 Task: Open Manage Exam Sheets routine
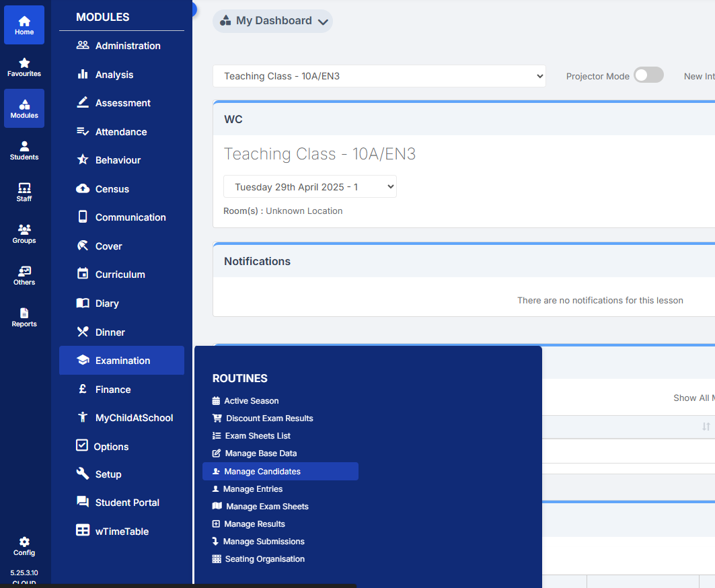point(267,507)
